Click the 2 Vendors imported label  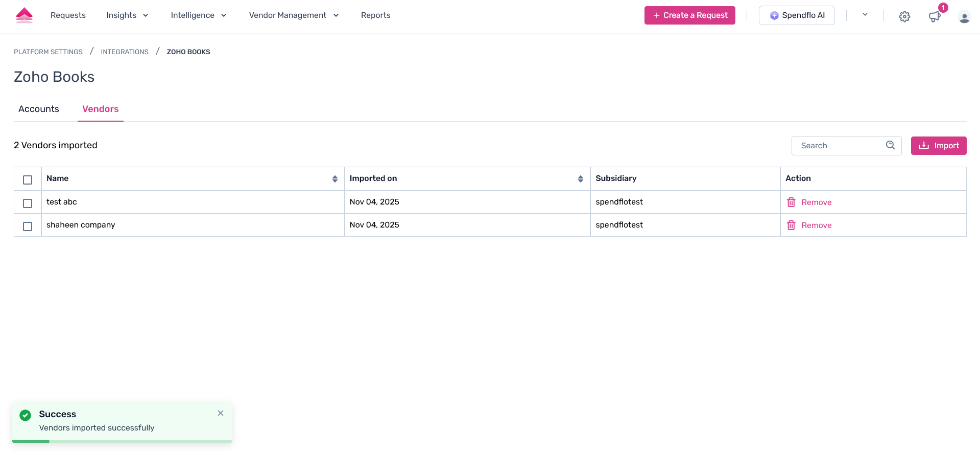(x=56, y=145)
